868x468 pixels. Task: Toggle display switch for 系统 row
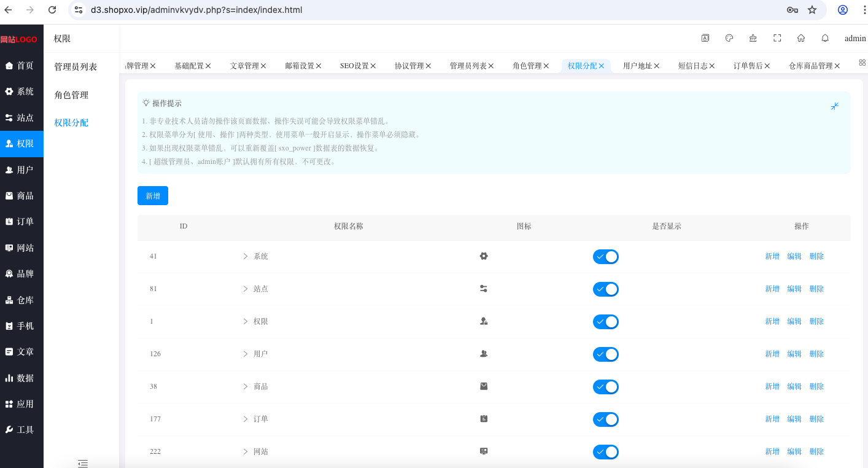(x=605, y=257)
